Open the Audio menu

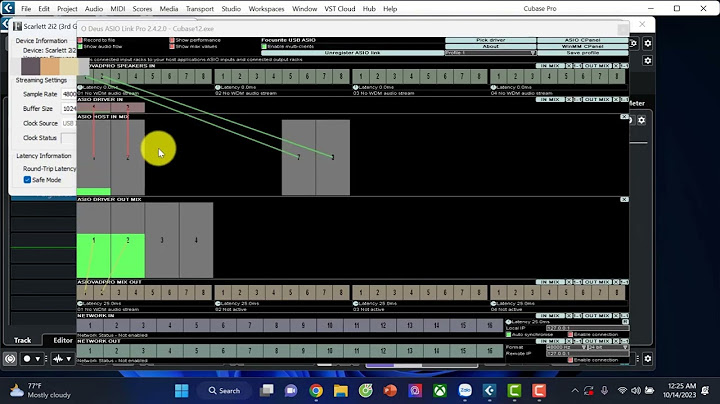coord(94,9)
